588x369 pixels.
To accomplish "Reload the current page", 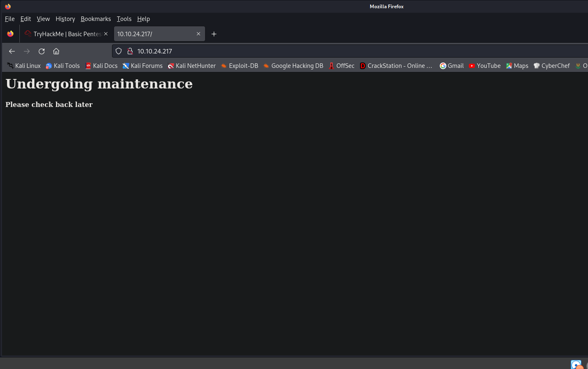I will coord(42,51).
